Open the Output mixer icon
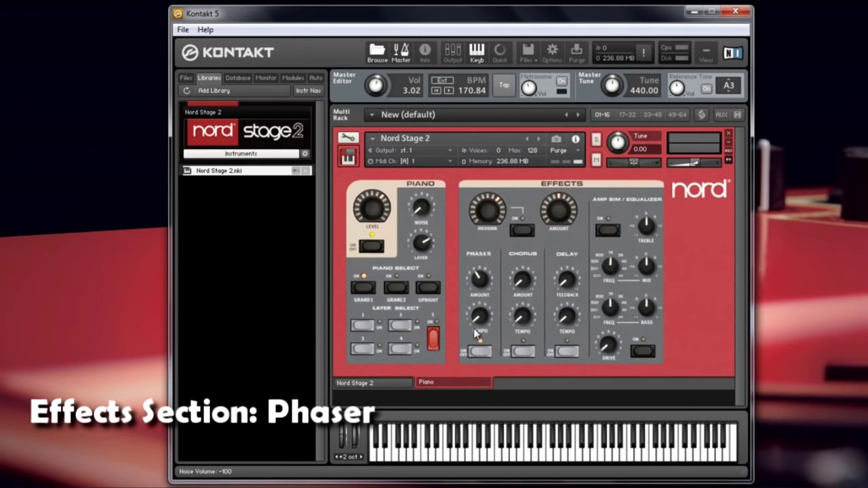Viewport: 868px width, 488px height. point(452,52)
